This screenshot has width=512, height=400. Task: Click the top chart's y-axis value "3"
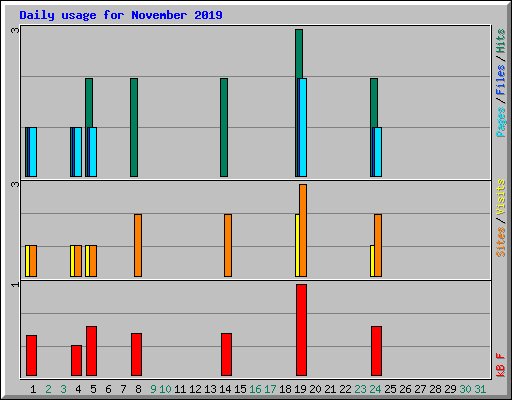(15, 30)
